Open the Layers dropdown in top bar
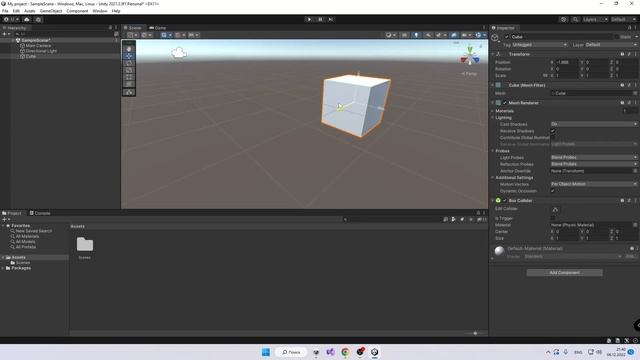Screen dimensions: 640x360 tap(596, 19)
